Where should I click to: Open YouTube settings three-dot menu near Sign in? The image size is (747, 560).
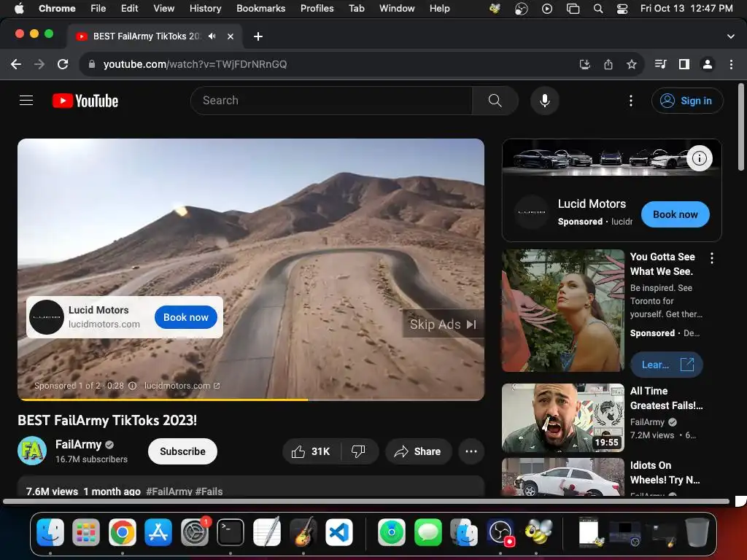pyautogui.click(x=631, y=101)
